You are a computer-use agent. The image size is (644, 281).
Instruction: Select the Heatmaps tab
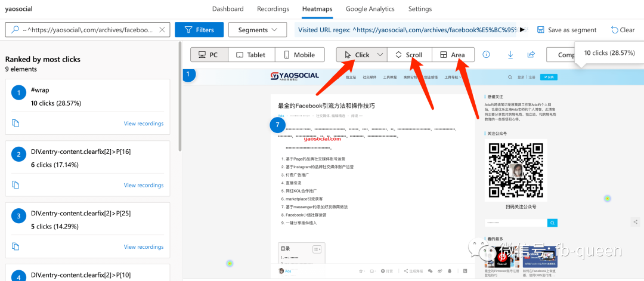(x=317, y=9)
